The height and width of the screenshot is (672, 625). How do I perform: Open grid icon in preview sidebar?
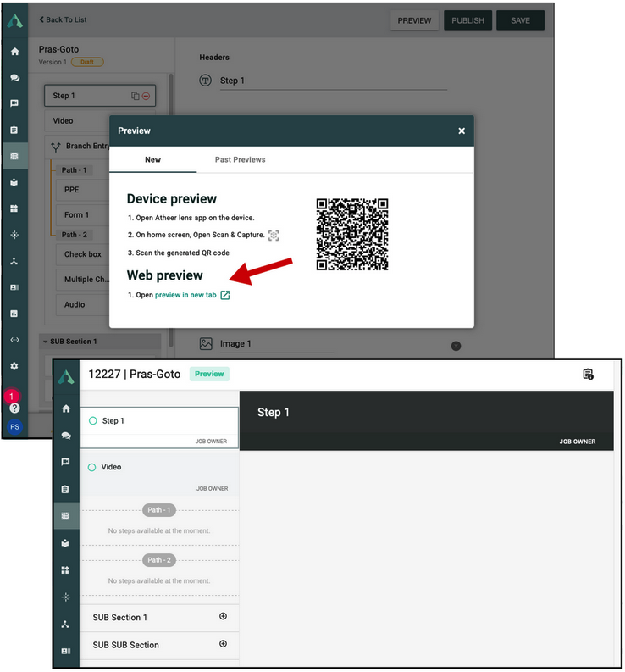pos(65,570)
